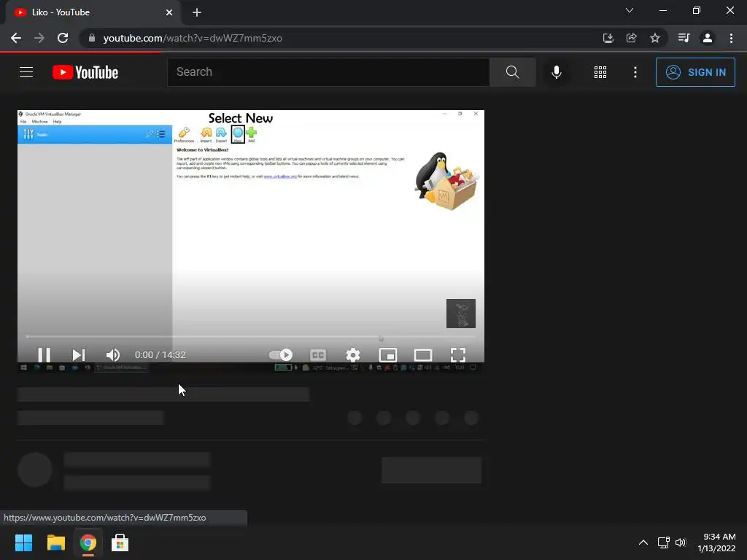The image size is (747, 560).
Task: Open a new browser tab
Action: click(197, 12)
